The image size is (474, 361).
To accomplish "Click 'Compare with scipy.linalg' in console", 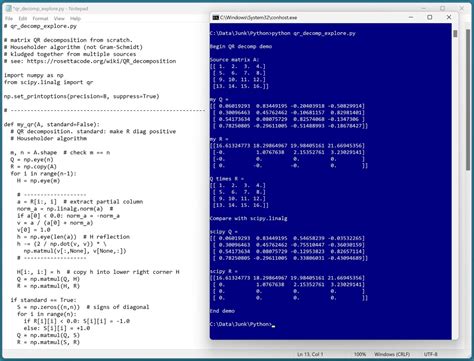I will pos(249,218).
